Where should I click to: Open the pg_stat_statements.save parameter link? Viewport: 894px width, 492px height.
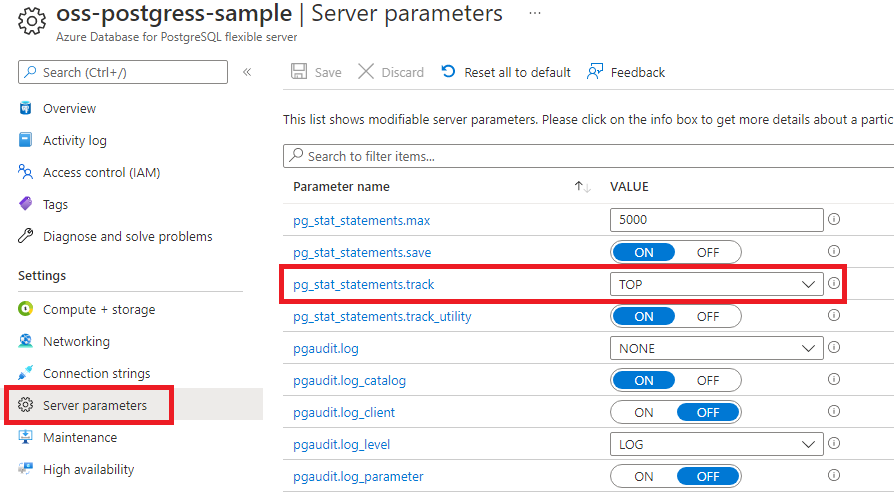362,253
